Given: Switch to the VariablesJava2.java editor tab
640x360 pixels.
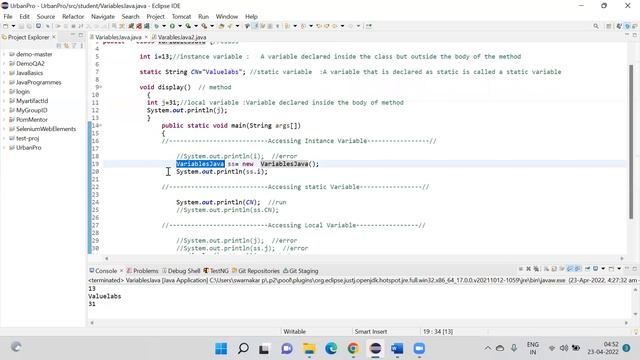Looking at the screenshot, I should (182, 37).
